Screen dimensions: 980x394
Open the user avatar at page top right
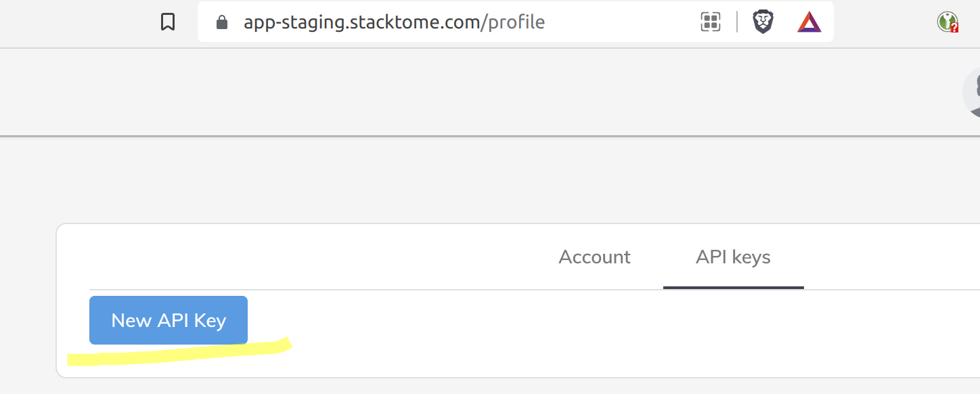(x=972, y=92)
